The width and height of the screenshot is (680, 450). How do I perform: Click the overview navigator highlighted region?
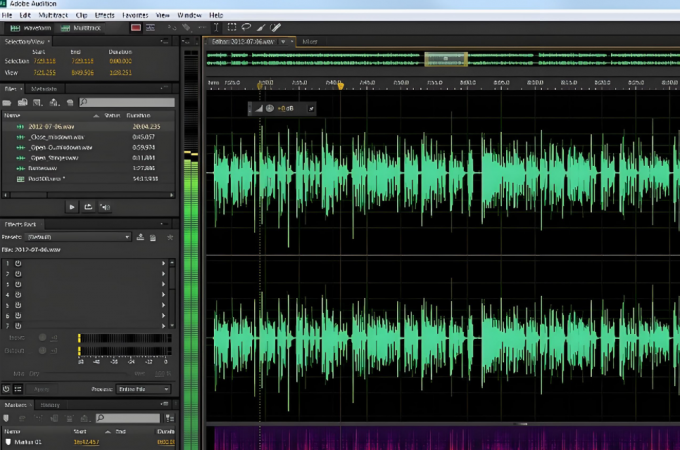(445, 59)
